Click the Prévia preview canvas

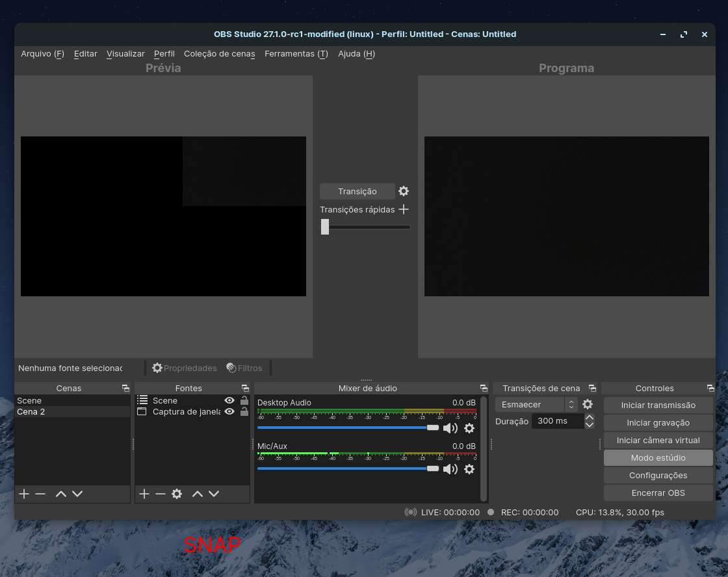click(x=163, y=216)
